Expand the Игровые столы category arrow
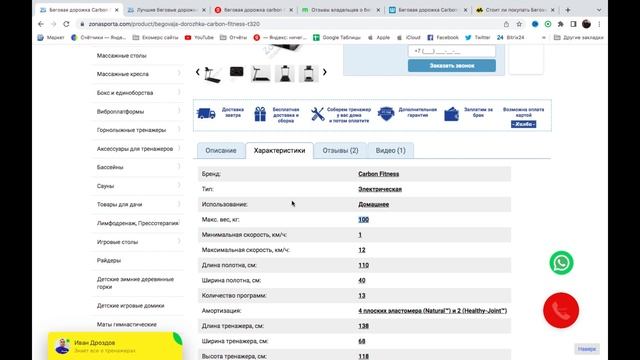 [x=179, y=241]
